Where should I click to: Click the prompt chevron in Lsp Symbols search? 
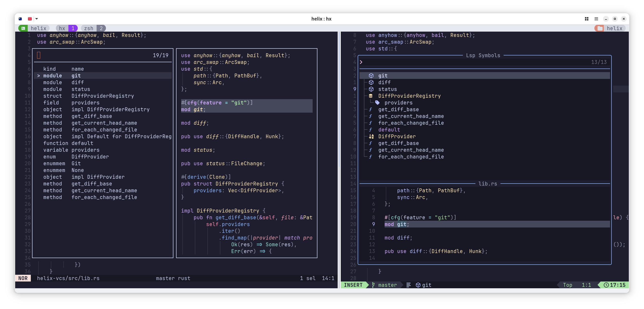[361, 62]
